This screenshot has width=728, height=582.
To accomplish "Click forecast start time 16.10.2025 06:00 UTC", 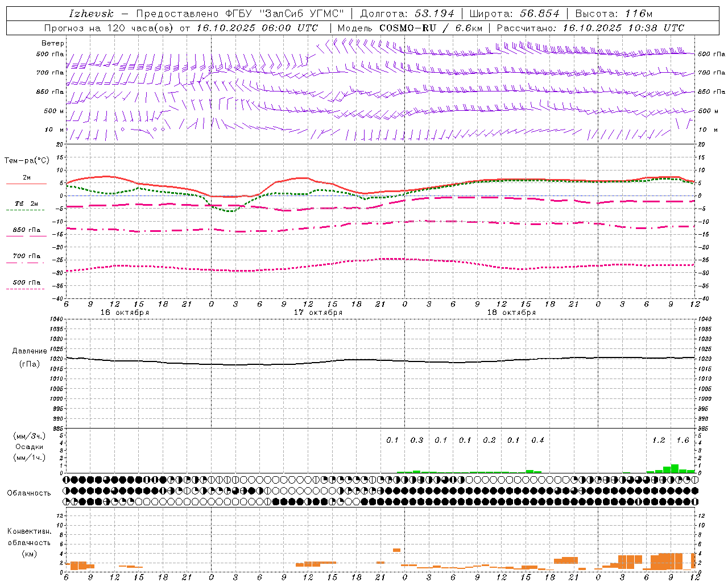I will (257, 28).
